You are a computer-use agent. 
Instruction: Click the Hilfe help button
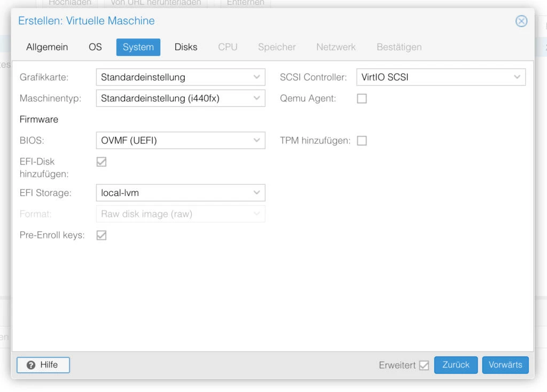[x=43, y=365]
